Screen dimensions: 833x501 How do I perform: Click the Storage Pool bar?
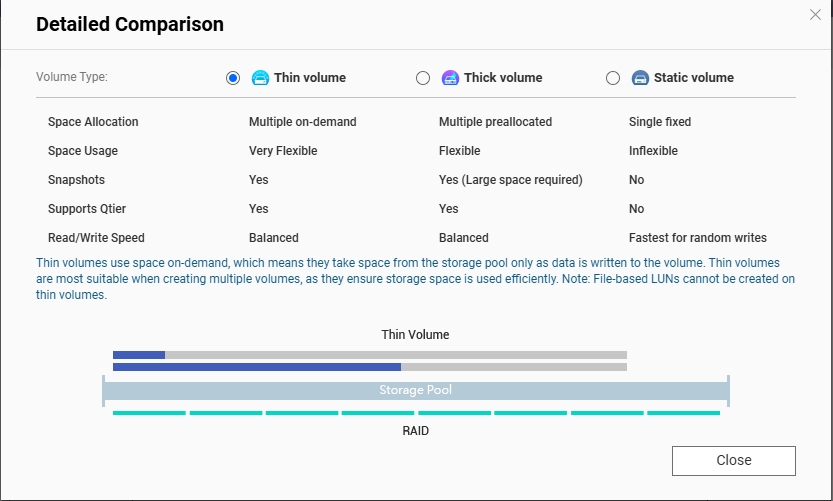click(x=415, y=390)
